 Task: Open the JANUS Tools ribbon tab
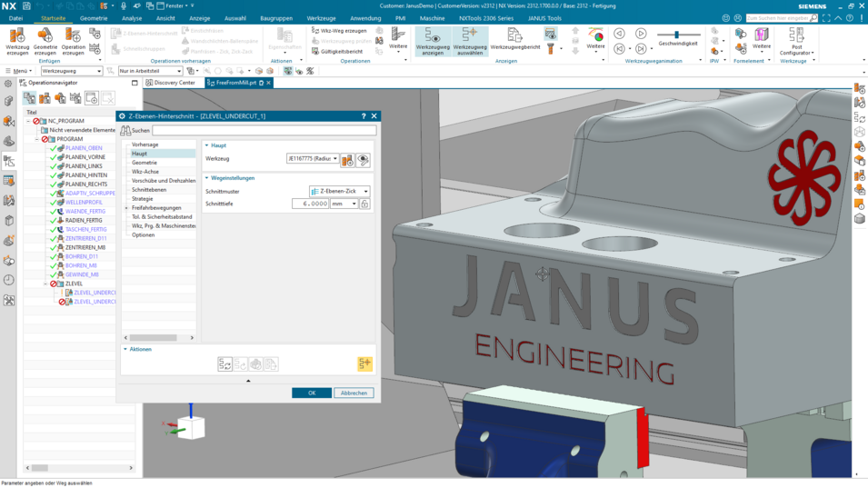(544, 18)
